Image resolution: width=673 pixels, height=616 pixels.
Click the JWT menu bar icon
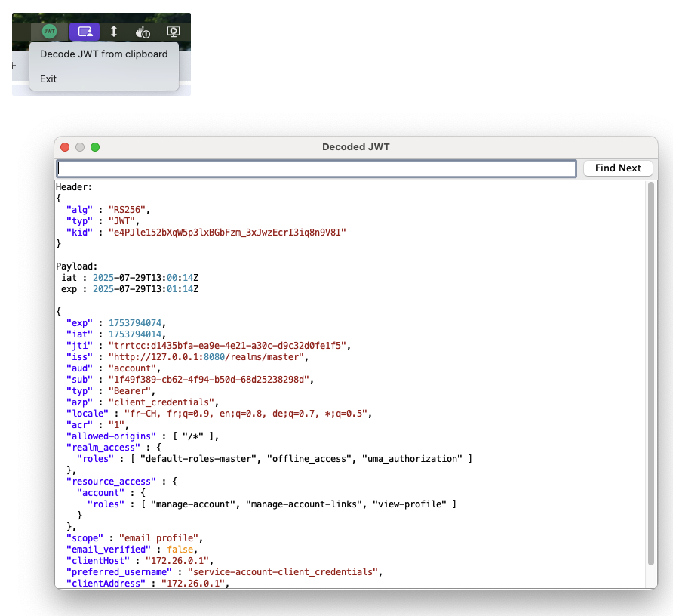tap(48, 31)
